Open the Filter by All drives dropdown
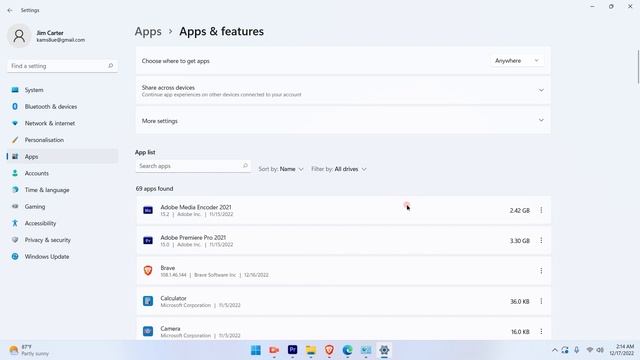 tap(339, 169)
